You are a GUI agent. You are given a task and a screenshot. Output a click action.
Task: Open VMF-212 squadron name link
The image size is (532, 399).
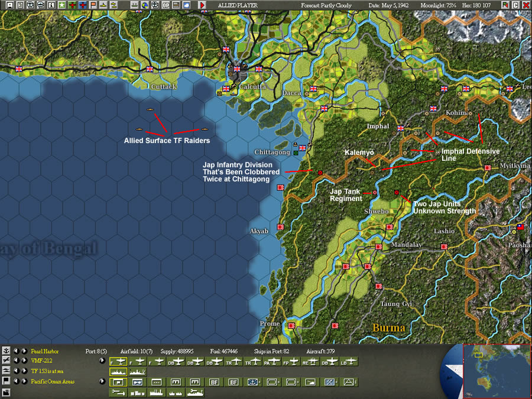(41, 361)
